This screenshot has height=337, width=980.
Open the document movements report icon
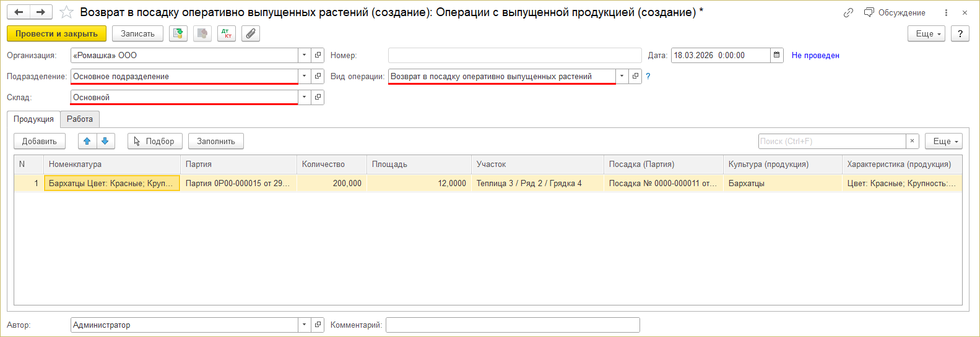202,33
